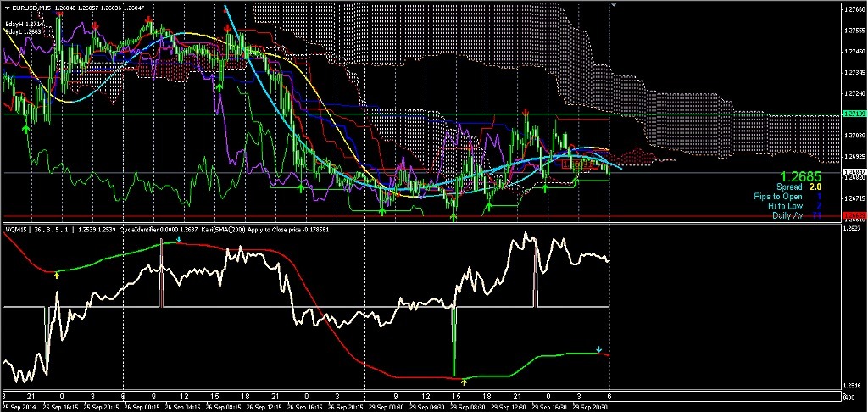
Task: Click the leftmost green up arrow signal
Action: point(25,128)
